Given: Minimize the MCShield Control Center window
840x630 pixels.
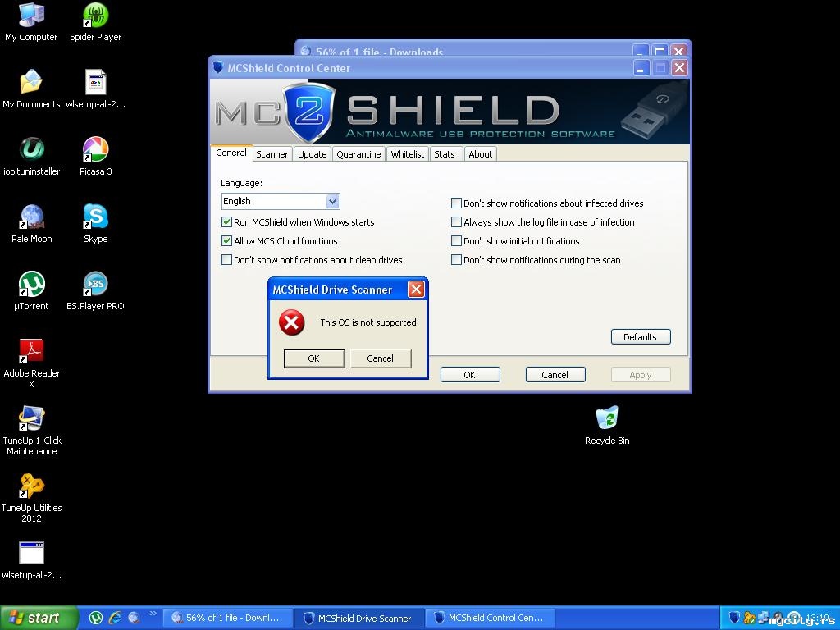Looking at the screenshot, I should click(x=641, y=67).
